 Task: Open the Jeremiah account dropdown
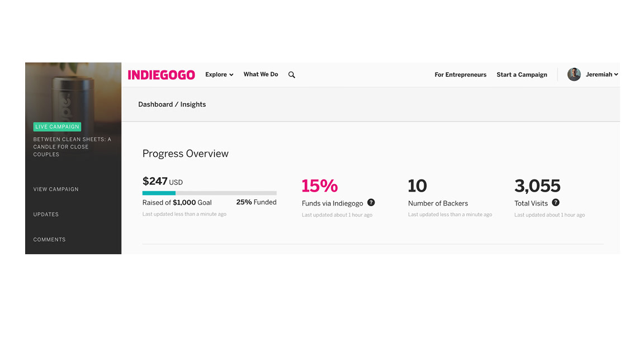tap(602, 74)
